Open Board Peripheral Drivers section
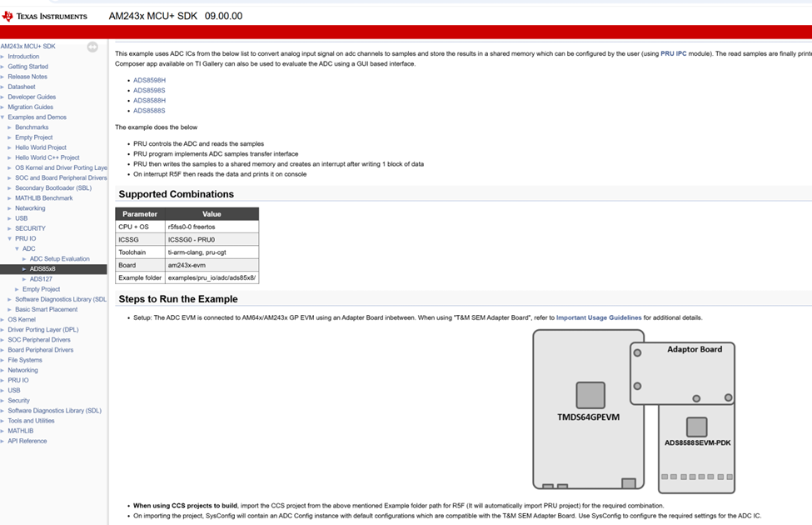This screenshot has width=812, height=525. 41,350
